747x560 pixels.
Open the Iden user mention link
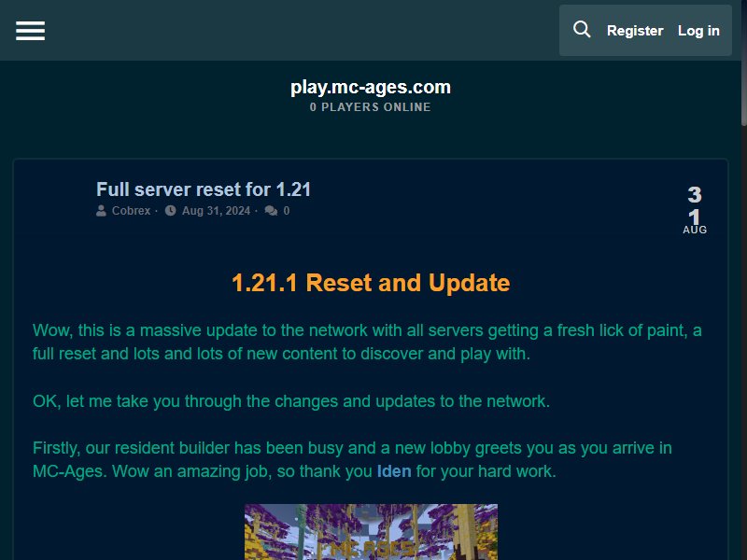pyautogui.click(x=394, y=471)
